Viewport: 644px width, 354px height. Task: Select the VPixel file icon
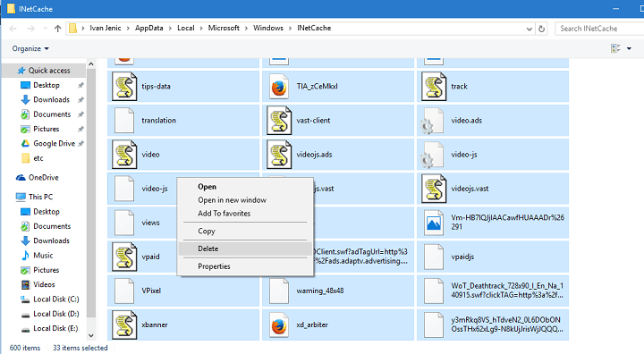click(124, 291)
